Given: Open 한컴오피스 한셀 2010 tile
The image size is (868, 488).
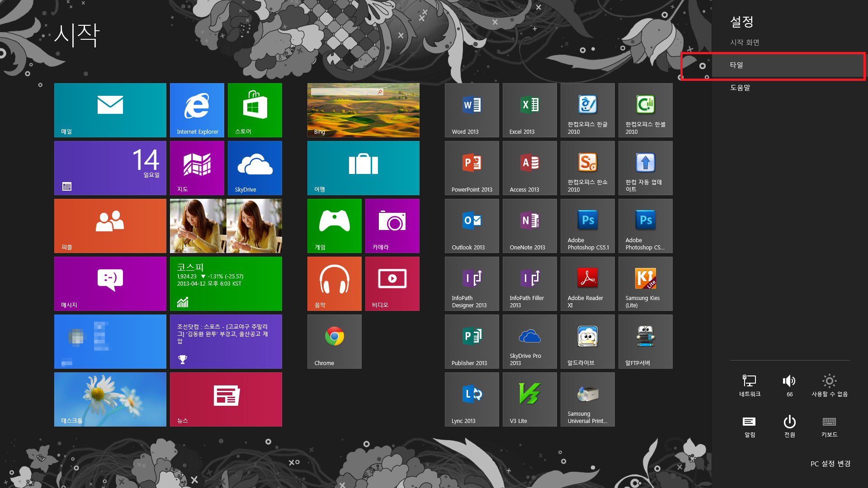Looking at the screenshot, I should [646, 110].
